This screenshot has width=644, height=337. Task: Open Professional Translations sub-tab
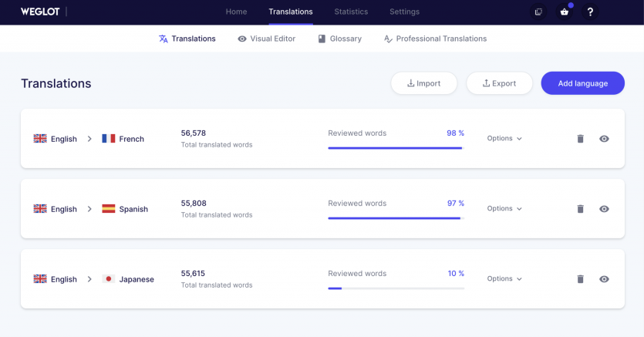435,39
